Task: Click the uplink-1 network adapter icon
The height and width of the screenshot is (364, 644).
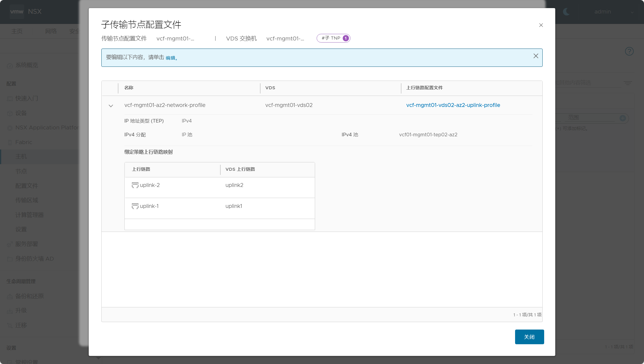Action: point(135,206)
